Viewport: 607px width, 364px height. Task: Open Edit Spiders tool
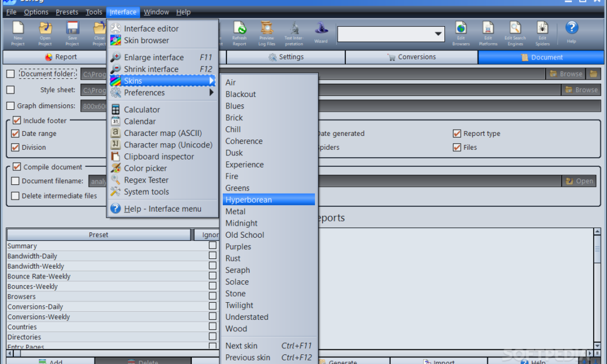(x=542, y=33)
